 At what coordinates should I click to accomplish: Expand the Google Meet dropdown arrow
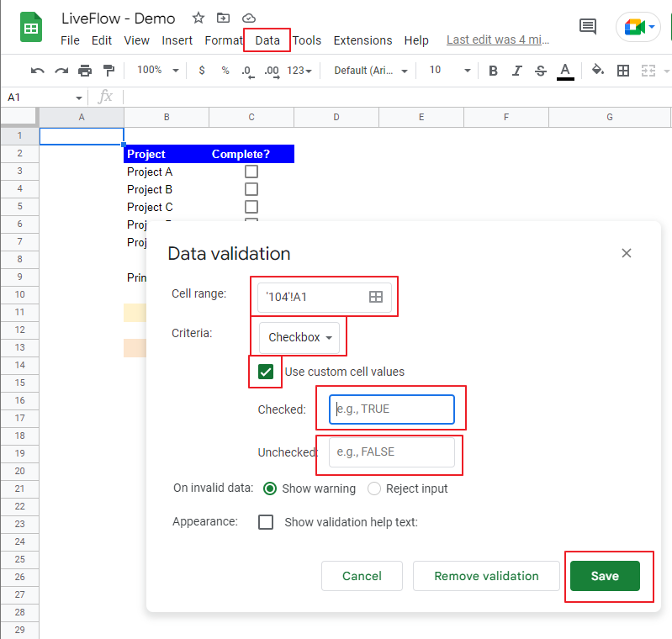coord(652,27)
